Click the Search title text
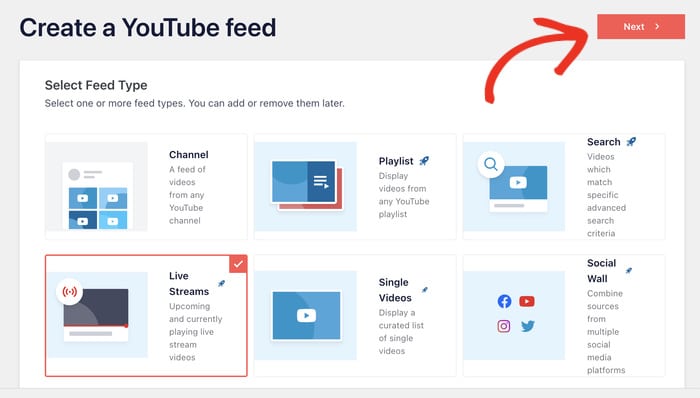Screen dimensions: 700x398 click(604, 142)
